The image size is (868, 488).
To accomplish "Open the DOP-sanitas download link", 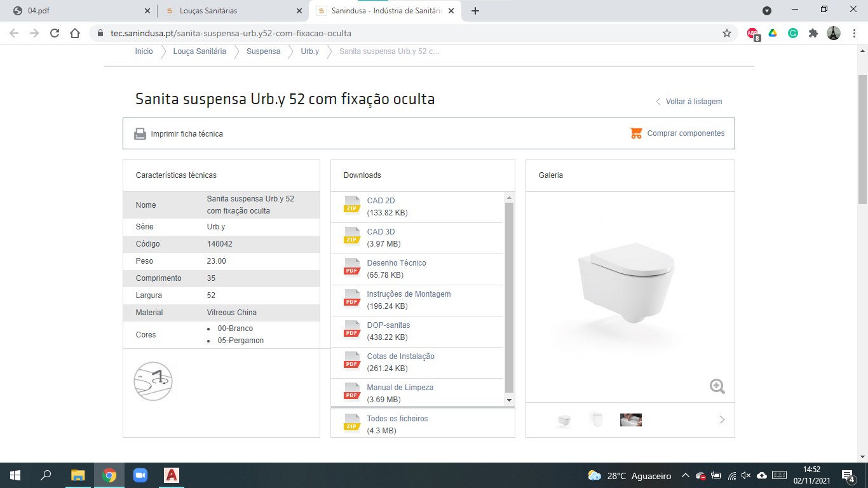I will point(388,325).
